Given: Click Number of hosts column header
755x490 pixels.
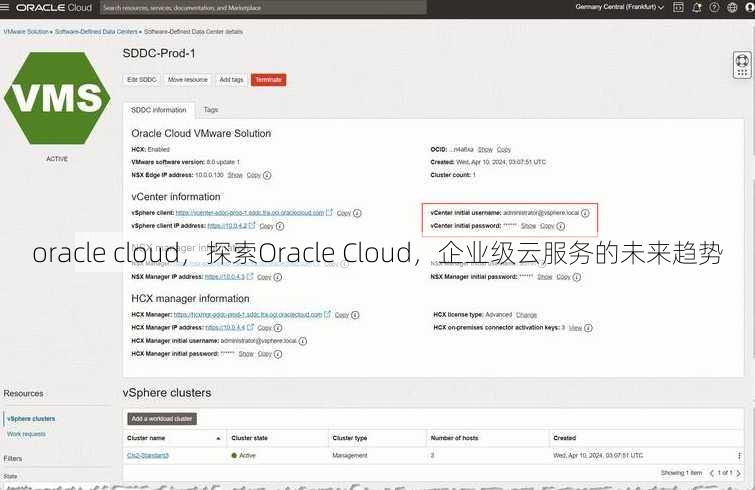Looking at the screenshot, I should click(x=455, y=438).
